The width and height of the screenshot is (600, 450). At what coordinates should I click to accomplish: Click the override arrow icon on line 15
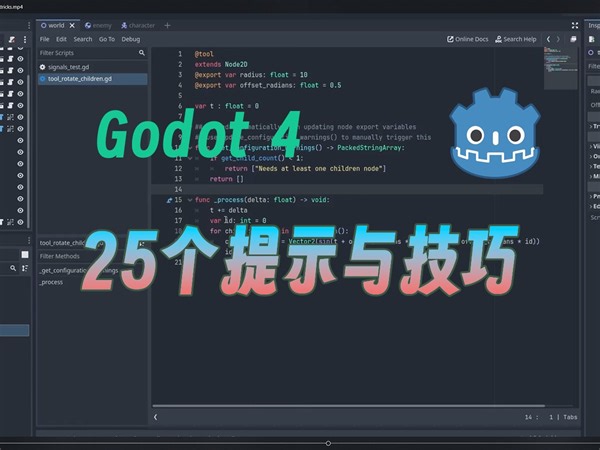170,200
